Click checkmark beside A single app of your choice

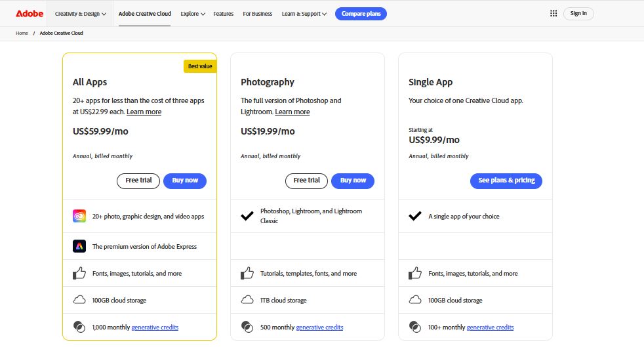pos(415,216)
